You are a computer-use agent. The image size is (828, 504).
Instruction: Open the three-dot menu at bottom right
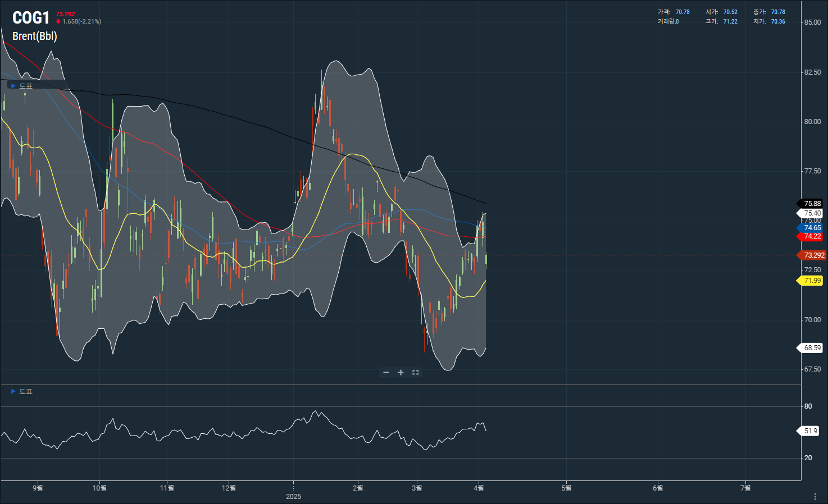[815, 497]
